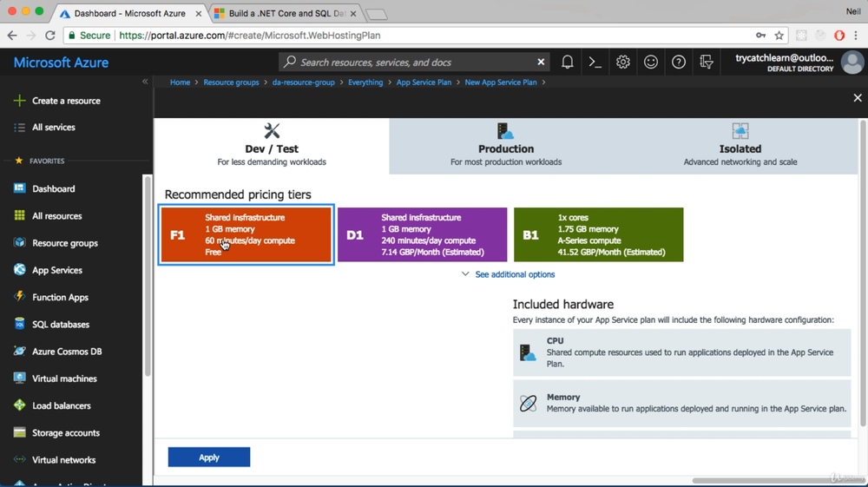Open the portal settings gear

point(622,62)
